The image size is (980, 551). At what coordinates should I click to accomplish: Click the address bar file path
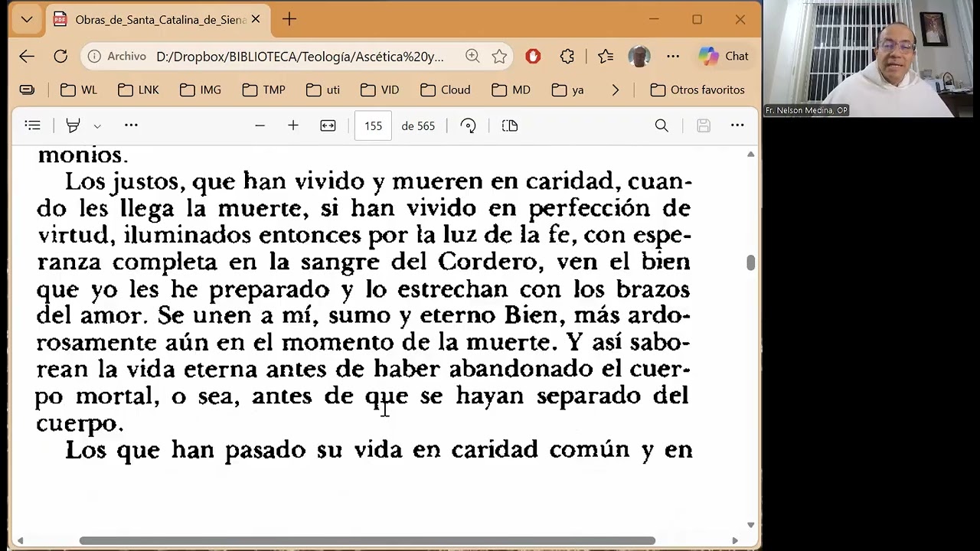tap(299, 57)
